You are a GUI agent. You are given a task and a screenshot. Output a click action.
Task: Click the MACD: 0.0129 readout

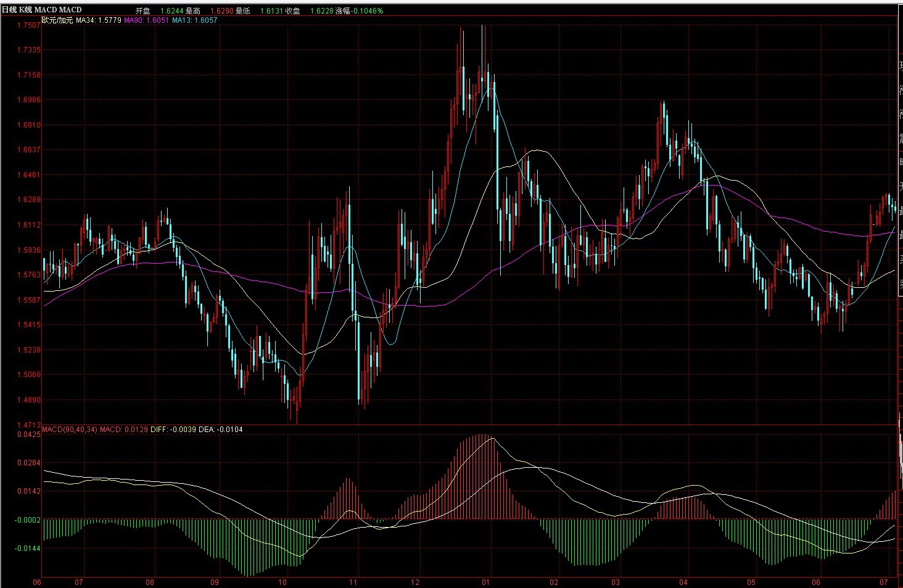124,430
